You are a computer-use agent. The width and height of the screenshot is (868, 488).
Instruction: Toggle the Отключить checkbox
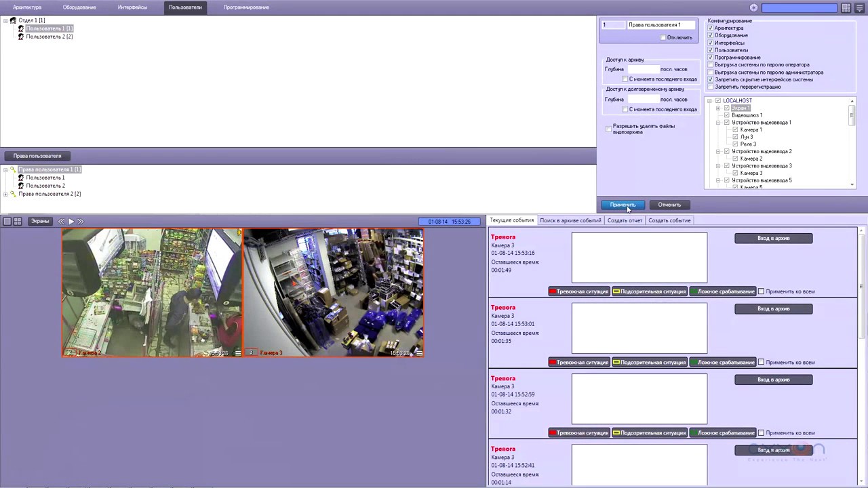[x=663, y=37]
